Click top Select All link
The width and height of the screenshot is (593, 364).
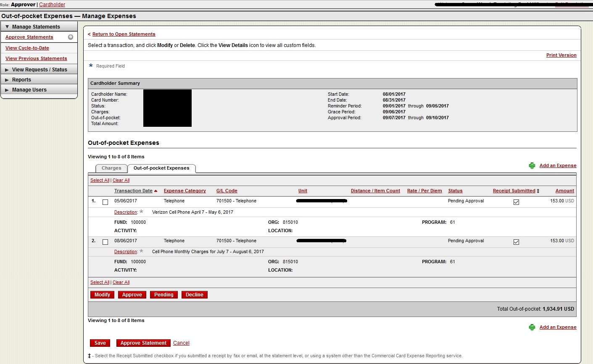pyautogui.click(x=100, y=180)
